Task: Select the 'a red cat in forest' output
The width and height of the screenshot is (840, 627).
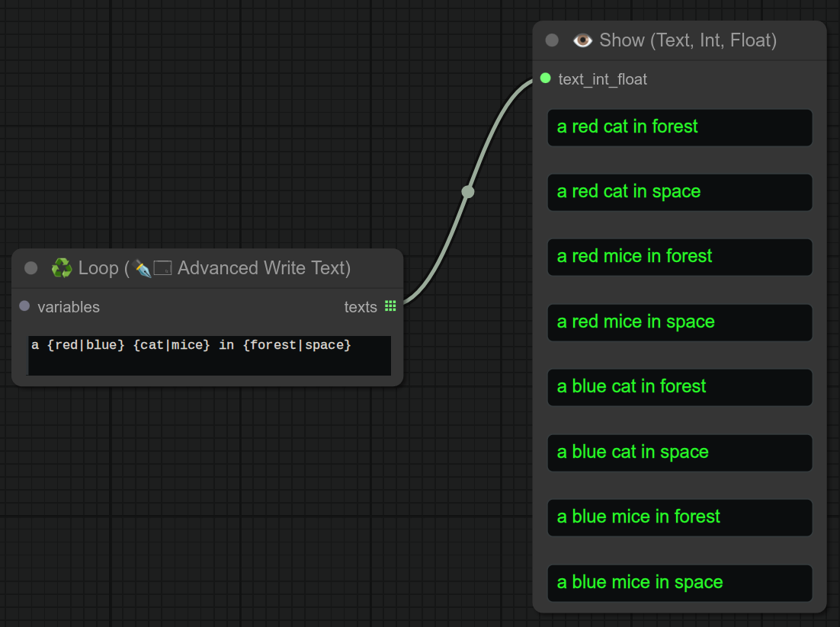Action: [678, 127]
